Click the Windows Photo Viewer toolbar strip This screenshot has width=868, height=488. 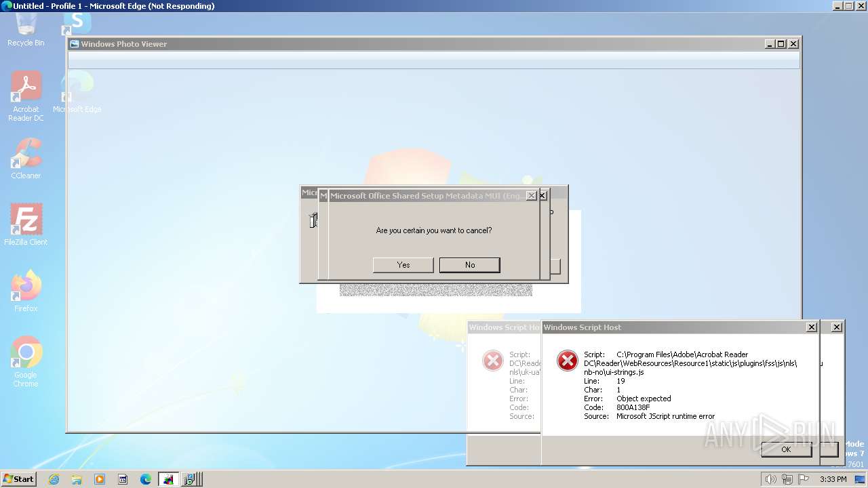point(434,60)
